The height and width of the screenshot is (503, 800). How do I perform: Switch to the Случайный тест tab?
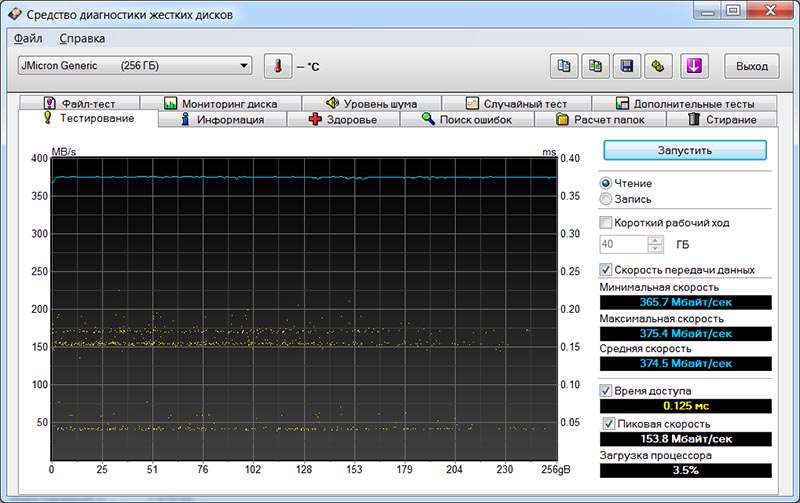pos(516,103)
